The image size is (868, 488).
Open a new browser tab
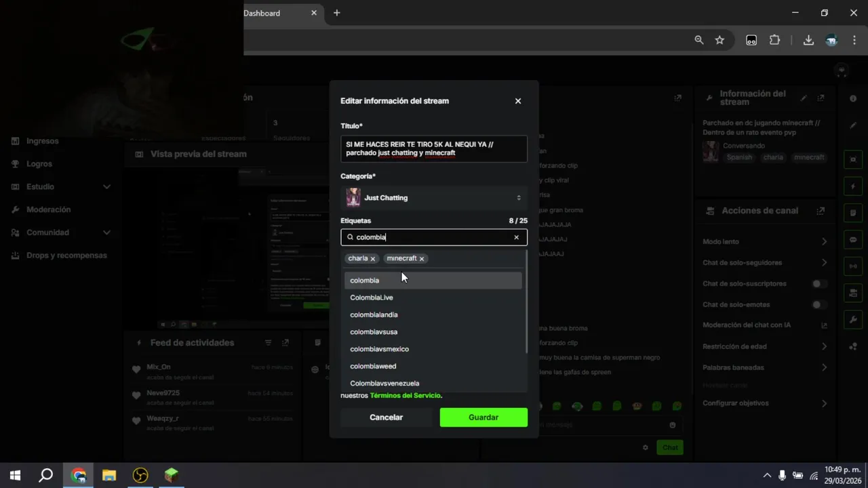[x=336, y=13]
